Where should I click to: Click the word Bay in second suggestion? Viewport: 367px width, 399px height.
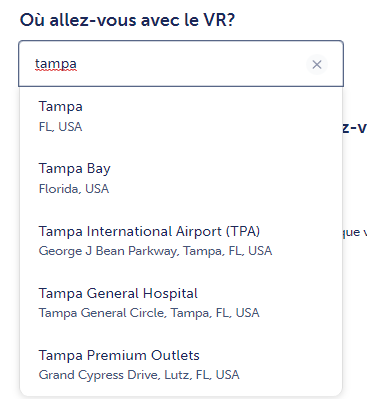[99, 169]
